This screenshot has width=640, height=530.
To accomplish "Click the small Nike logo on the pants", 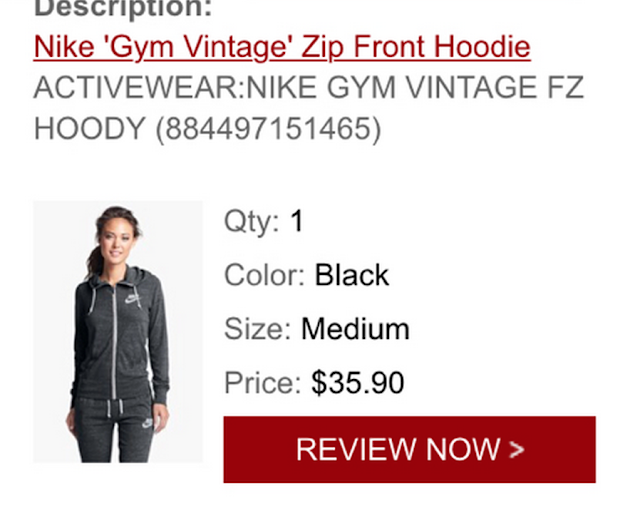I will point(147,423).
